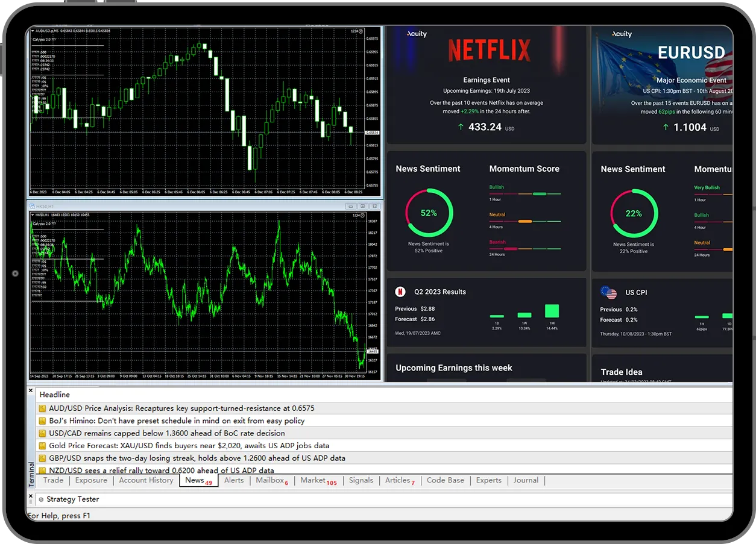This screenshot has width=756, height=544.
Task: Expand the AUDUSD chart symbol dropdown arrow
Action: click(x=33, y=31)
